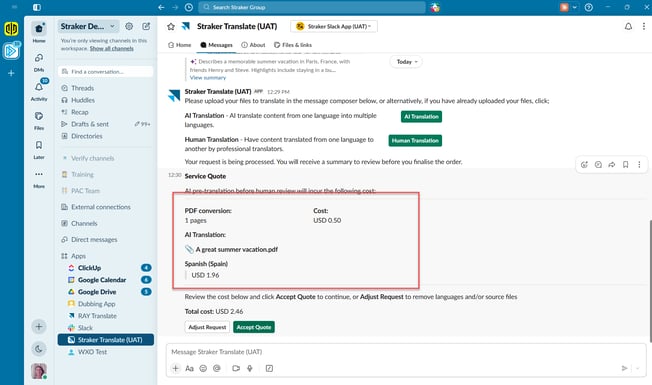Open the Straker Slack App (UAT) dropdown
The image size is (652, 385).
(333, 26)
